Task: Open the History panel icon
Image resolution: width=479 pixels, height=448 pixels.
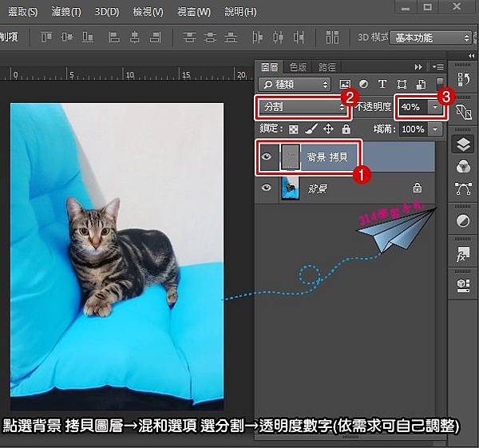Action: (x=463, y=79)
